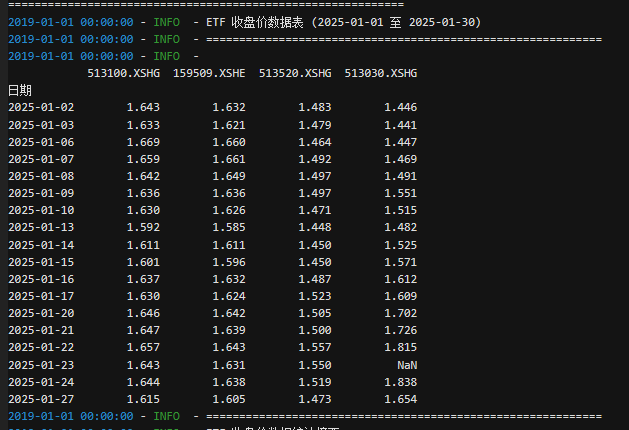
Task: Select the 2025-01-27 date row label
Action: 41,398
